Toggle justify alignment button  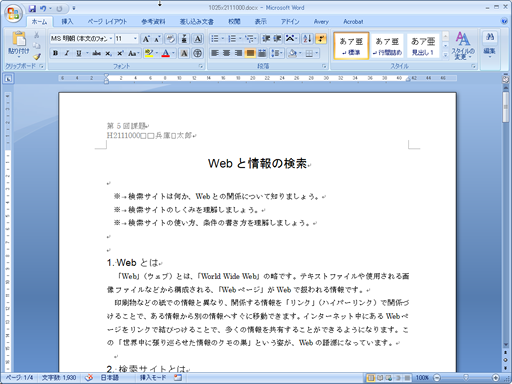point(250,53)
